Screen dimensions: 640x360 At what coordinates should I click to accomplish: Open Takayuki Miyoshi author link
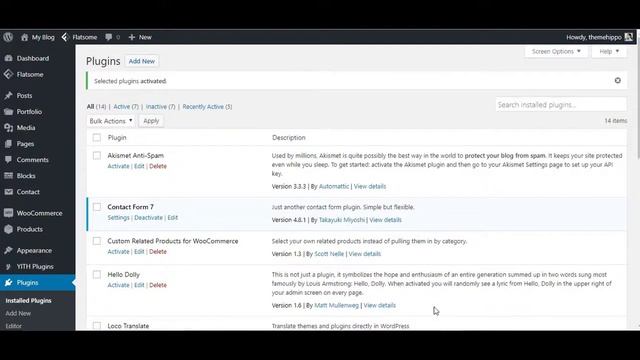point(342,220)
